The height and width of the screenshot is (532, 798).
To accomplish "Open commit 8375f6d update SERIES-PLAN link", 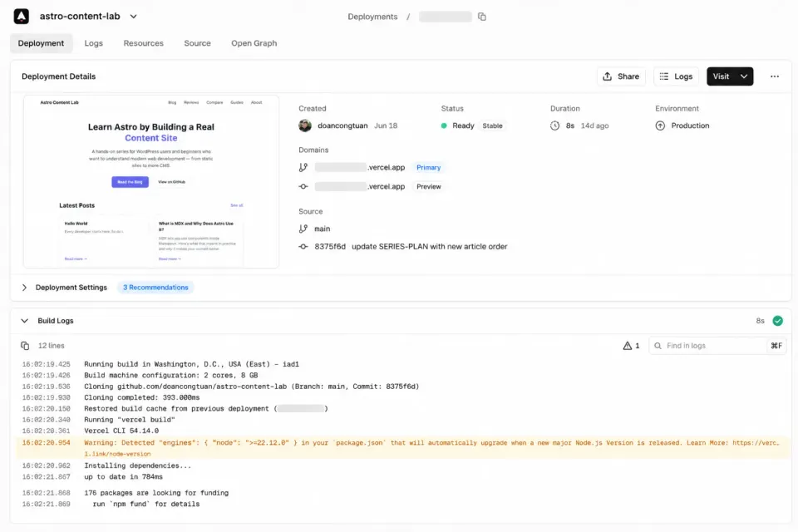I will coord(411,246).
